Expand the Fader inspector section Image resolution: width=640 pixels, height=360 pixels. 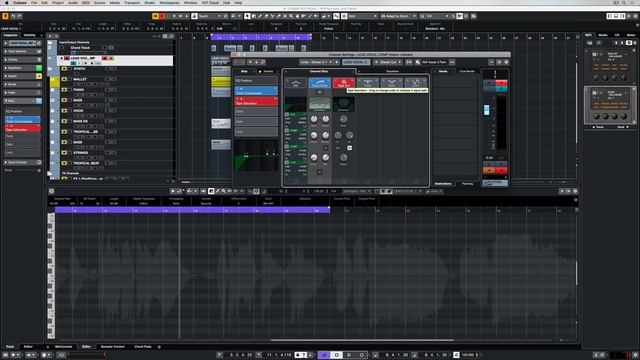coord(22,93)
